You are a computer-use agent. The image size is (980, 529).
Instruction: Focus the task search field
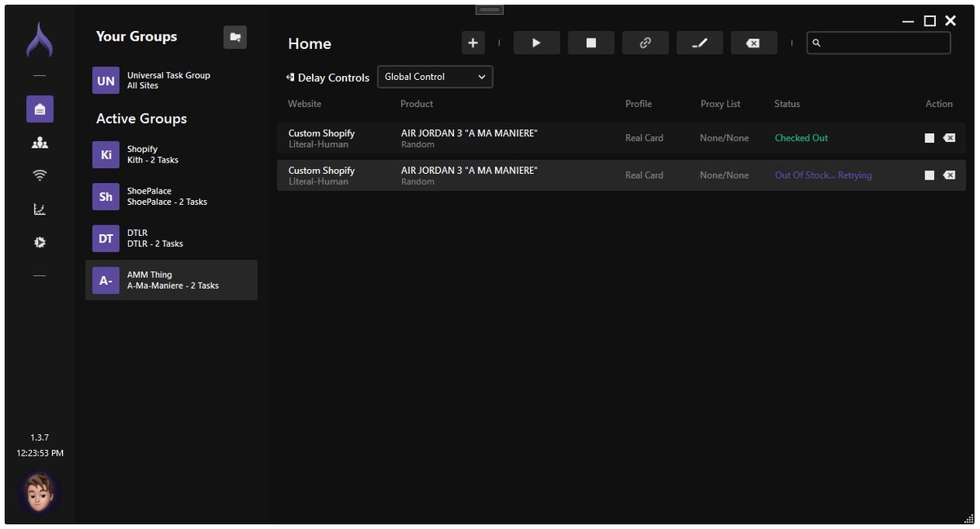pos(879,43)
